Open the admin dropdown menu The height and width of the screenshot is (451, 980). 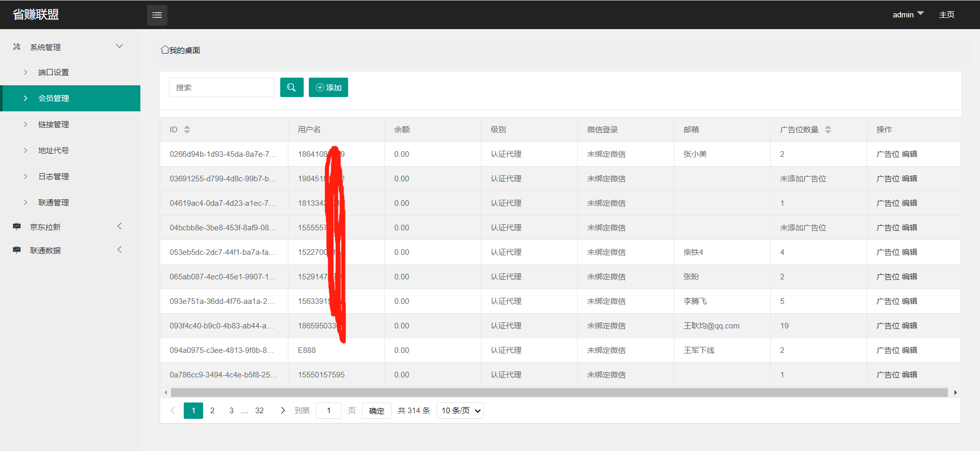(908, 14)
